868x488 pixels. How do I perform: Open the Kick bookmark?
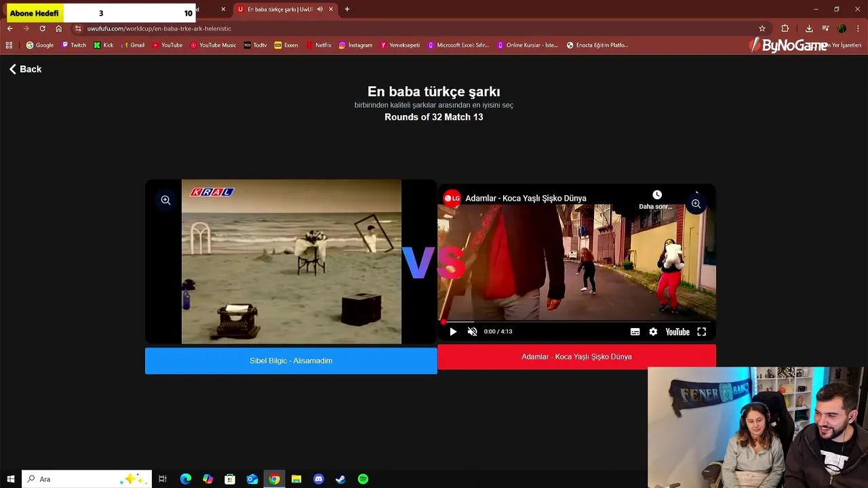pyautogui.click(x=104, y=45)
